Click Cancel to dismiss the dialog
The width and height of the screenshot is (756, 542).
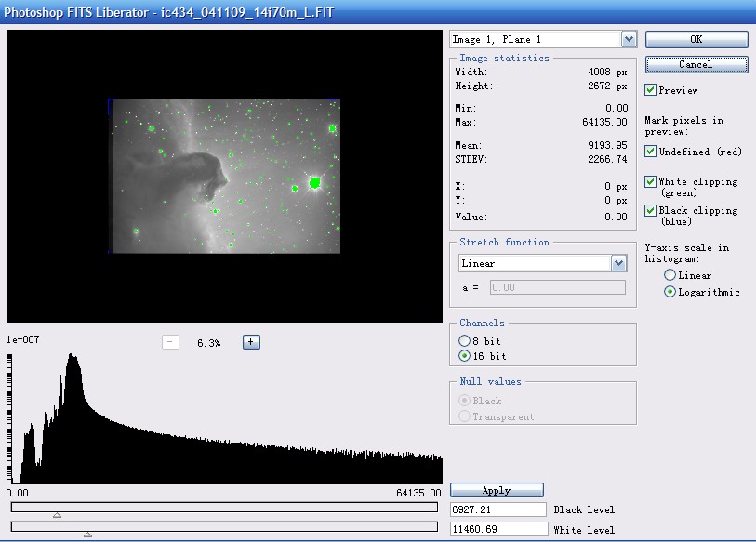click(x=696, y=65)
